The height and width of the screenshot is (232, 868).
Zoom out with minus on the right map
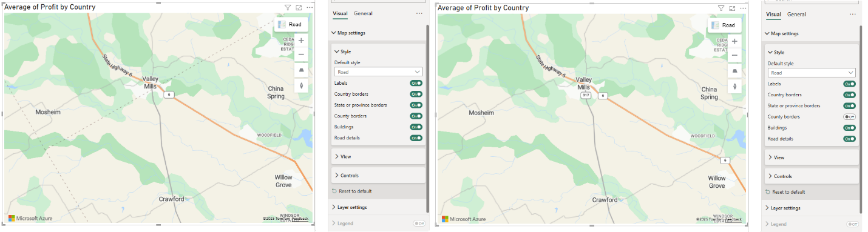point(734,55)
